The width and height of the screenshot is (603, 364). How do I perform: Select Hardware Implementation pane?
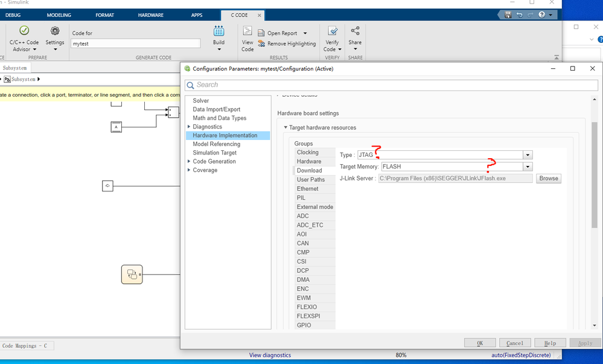click(228, 135)
